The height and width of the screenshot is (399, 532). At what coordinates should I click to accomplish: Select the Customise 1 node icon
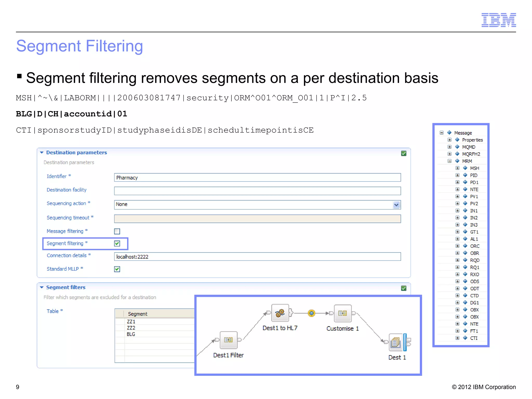(x=343, y=313)
